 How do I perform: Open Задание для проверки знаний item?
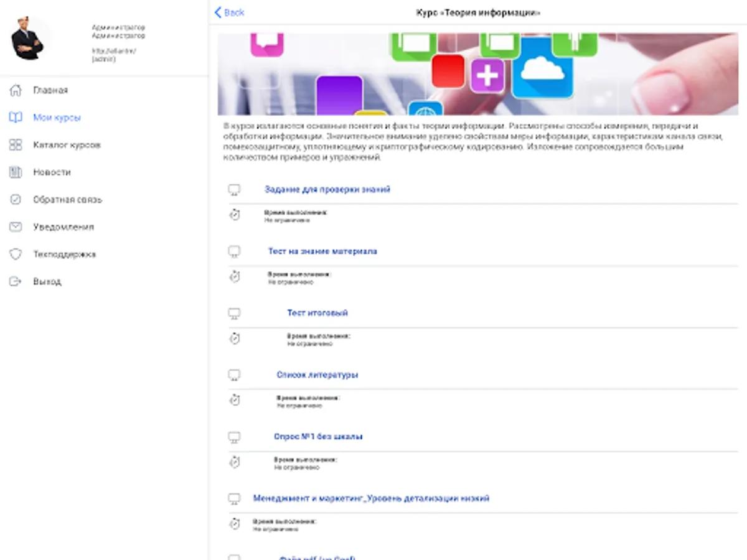(327, 189)
